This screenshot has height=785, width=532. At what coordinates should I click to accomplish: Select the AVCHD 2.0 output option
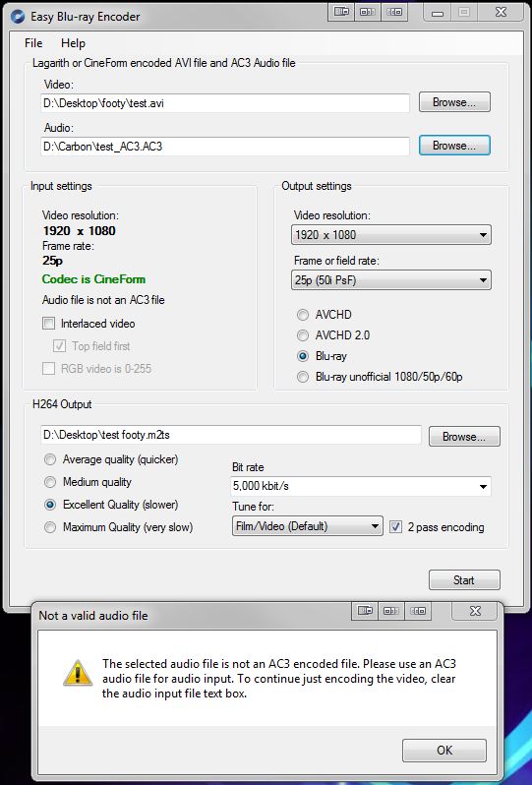point(302,335)
